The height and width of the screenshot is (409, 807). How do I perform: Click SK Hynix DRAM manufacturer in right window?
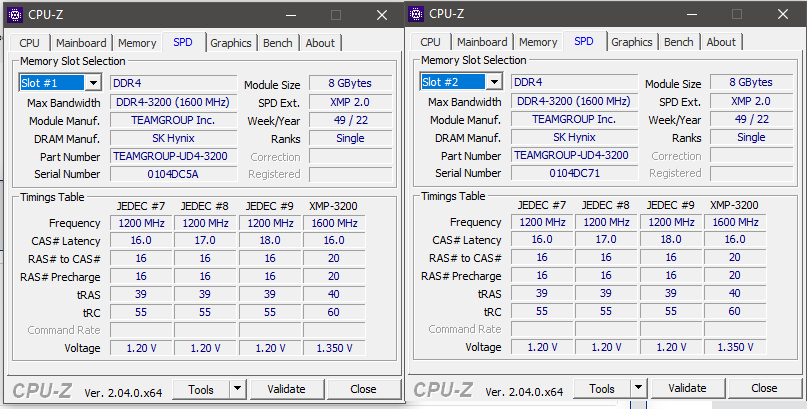pos(574,137)
